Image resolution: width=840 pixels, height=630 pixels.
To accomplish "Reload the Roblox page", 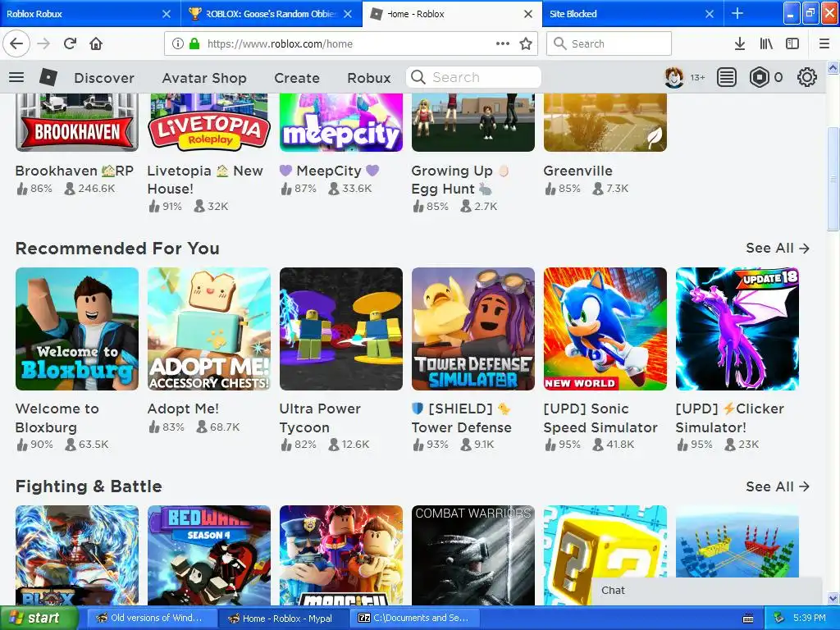I will [70, 43].
